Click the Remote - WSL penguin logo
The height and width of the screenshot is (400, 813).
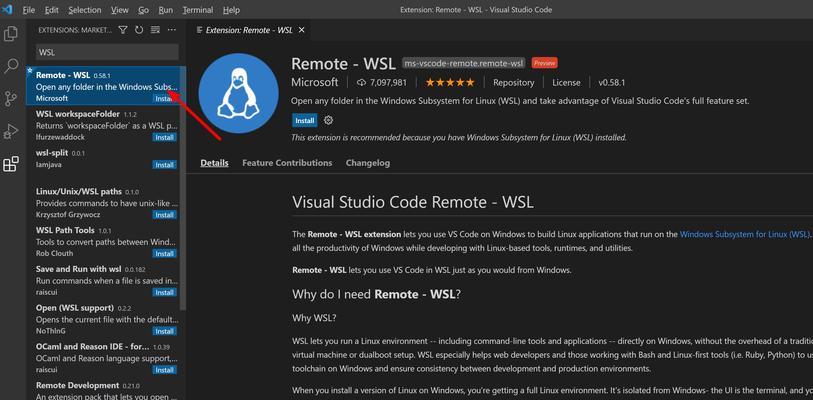point(239,93)
